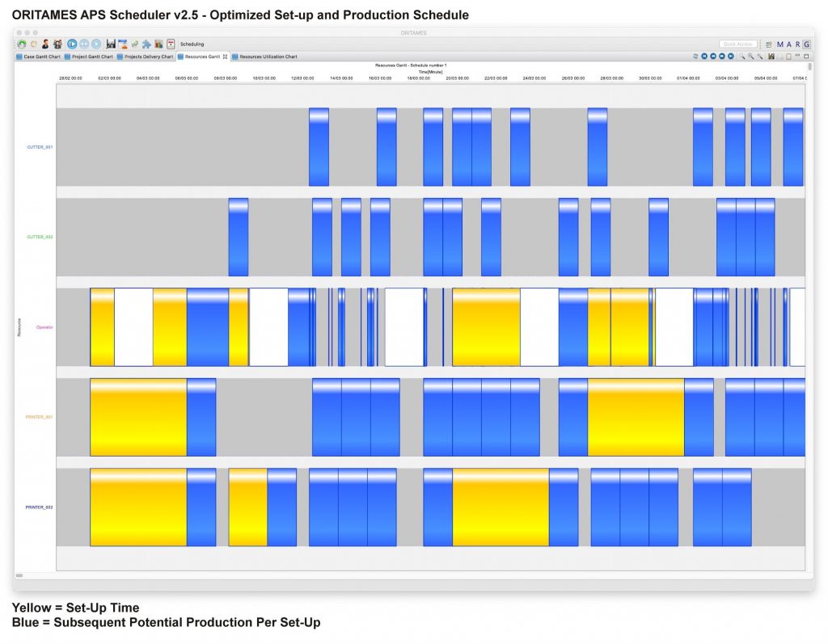Open the factory resources icon
The width and height of the screenshot is (828, 644).
(x=111, y=44)
